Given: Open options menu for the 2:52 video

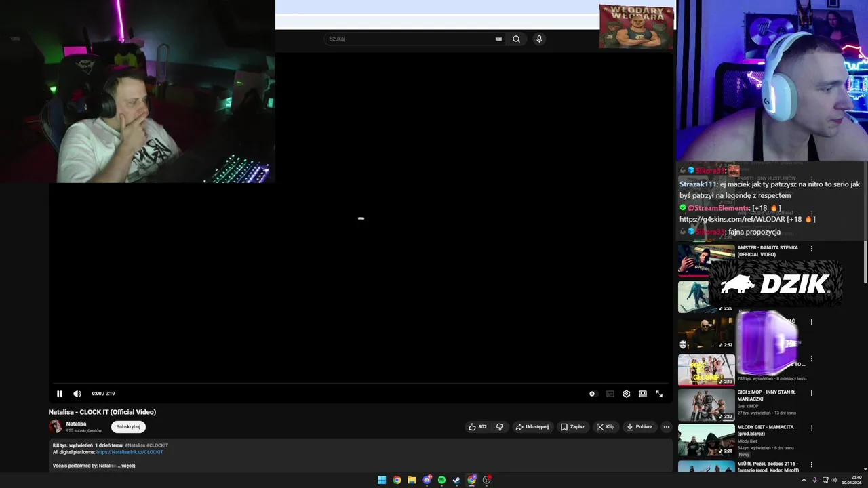Looking at the screenshot, I should coord(811,322).
